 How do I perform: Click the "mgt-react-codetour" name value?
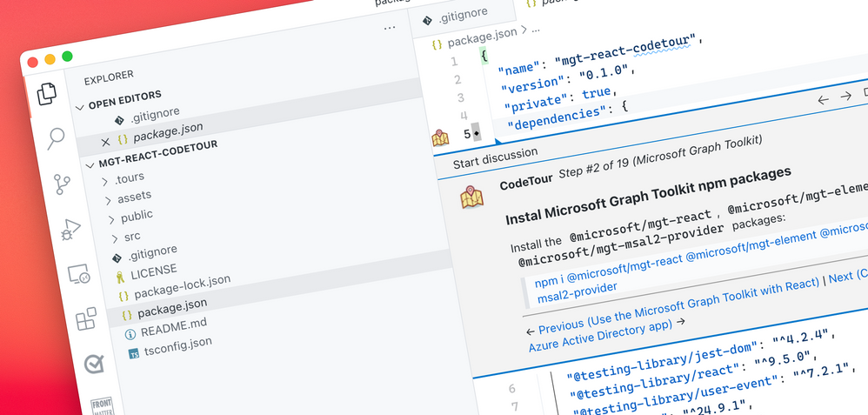point(625,50)
